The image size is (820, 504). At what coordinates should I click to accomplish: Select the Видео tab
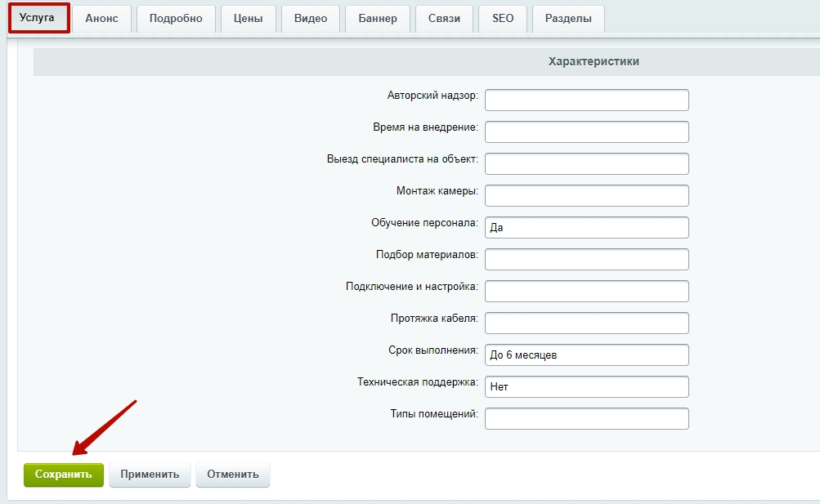(x=310, y=19)
